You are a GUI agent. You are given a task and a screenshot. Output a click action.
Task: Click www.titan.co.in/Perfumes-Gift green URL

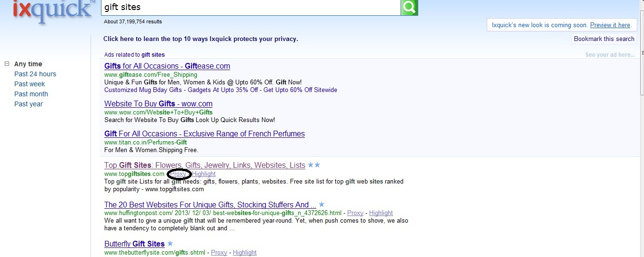[145, 143]
